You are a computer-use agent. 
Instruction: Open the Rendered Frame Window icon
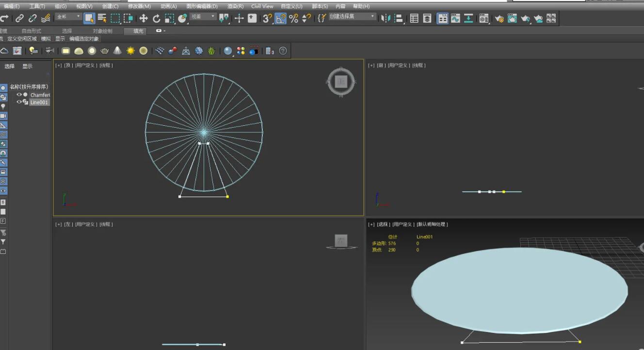pos(512,18)
